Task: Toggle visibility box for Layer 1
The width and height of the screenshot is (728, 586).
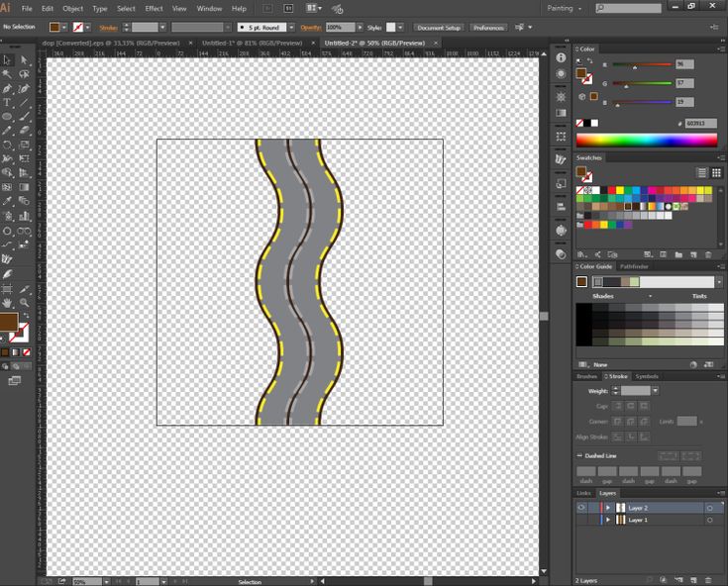Action: (x=581, y=520)
